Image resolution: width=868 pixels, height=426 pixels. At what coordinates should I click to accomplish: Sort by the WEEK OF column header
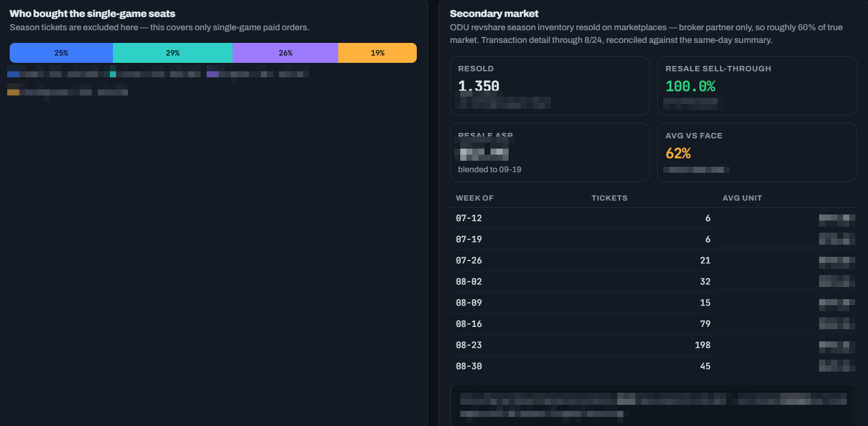click(475, 198)
